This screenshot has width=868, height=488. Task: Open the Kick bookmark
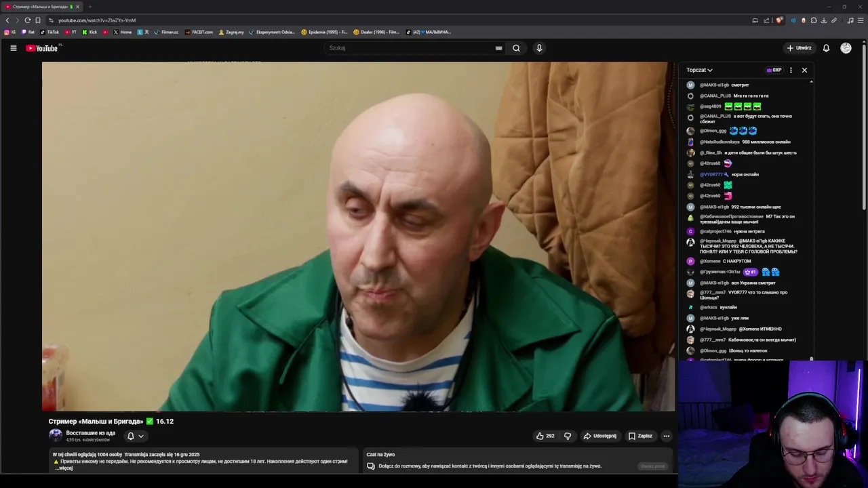pyautogui.click(x=90, y=32)
